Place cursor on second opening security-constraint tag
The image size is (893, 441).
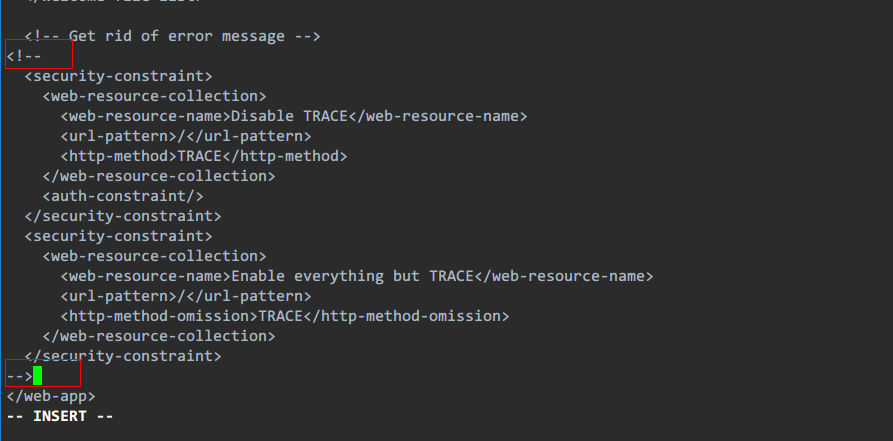pos(118,236)
